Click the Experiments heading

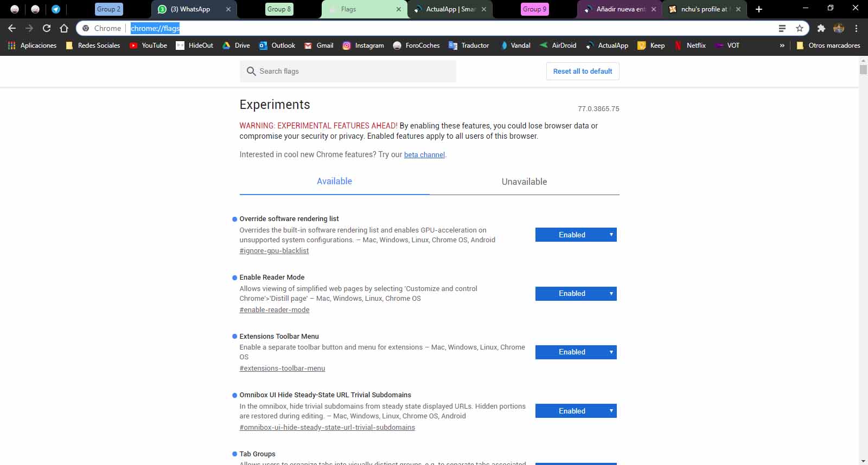(x=275, y=105)
